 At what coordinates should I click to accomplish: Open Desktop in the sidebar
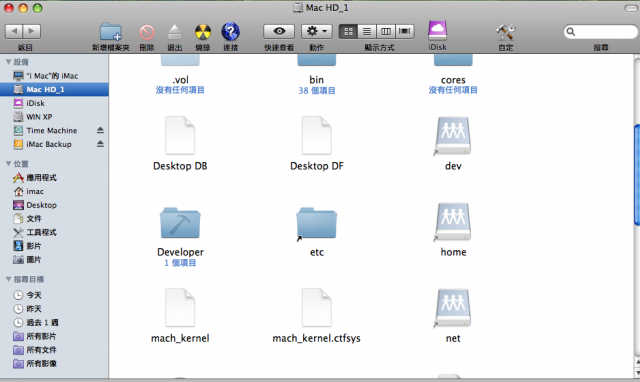54,205
